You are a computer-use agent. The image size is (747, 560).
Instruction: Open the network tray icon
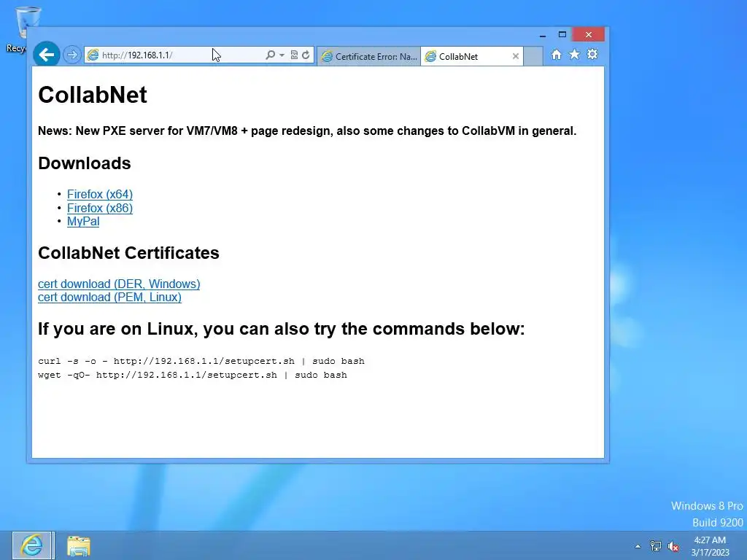click(x=656, y=546)
